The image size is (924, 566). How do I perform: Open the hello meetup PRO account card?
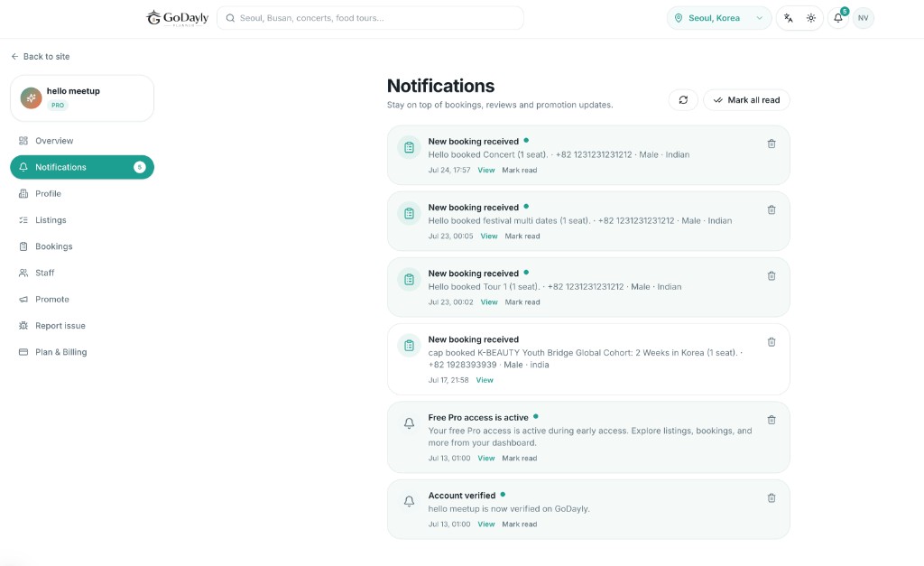point(82,97)
